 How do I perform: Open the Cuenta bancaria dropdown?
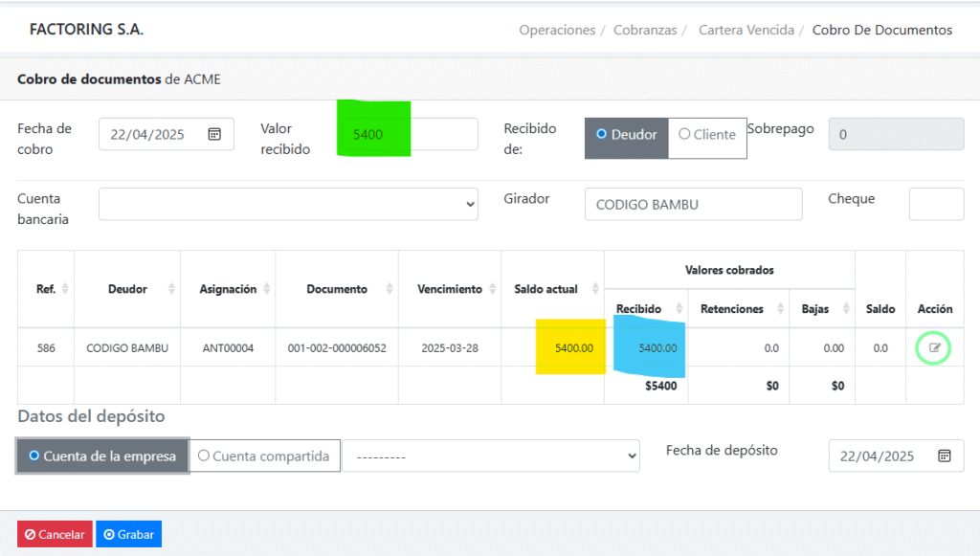tap(288, 204)
